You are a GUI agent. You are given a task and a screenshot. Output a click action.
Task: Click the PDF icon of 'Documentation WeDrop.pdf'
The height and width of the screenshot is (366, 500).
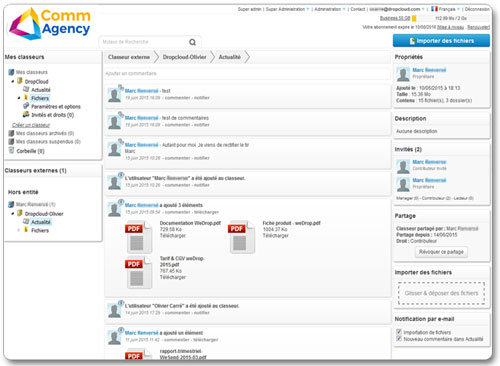click(x=139, y=237)
